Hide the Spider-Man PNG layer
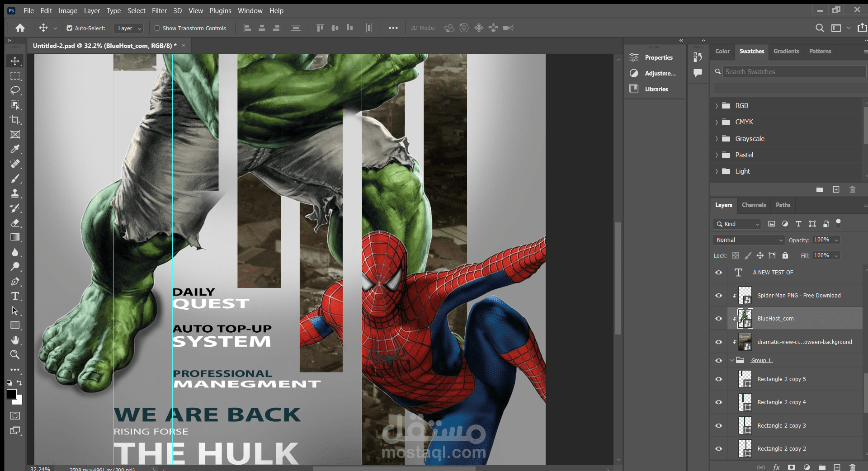 tap(719, 296)
